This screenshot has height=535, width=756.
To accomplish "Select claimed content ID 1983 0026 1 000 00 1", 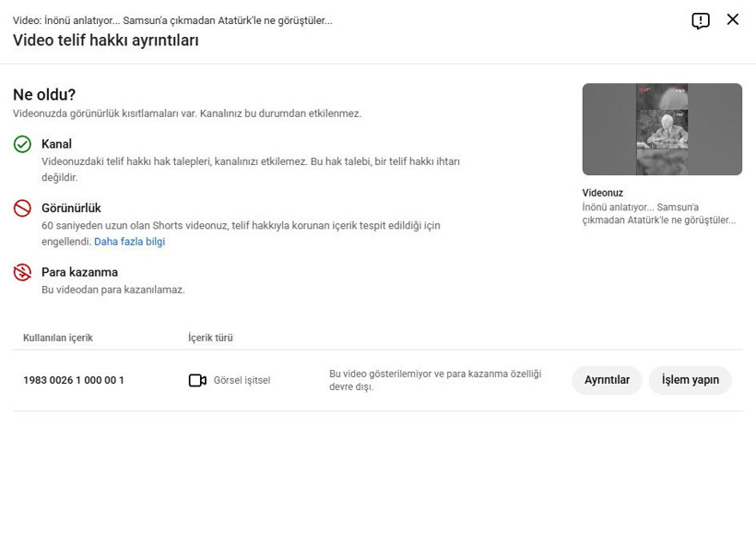I will coord(74,380).
